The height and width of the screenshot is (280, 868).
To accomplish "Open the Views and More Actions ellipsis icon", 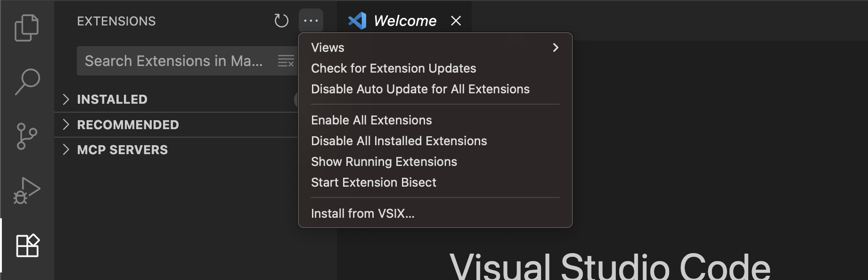I will [x=311, y=20].
